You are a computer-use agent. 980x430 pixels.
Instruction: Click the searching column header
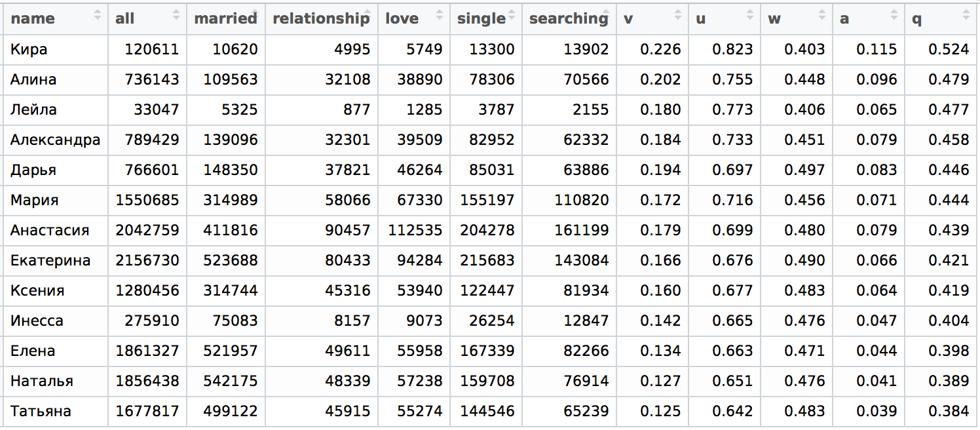tap(569, 18)
